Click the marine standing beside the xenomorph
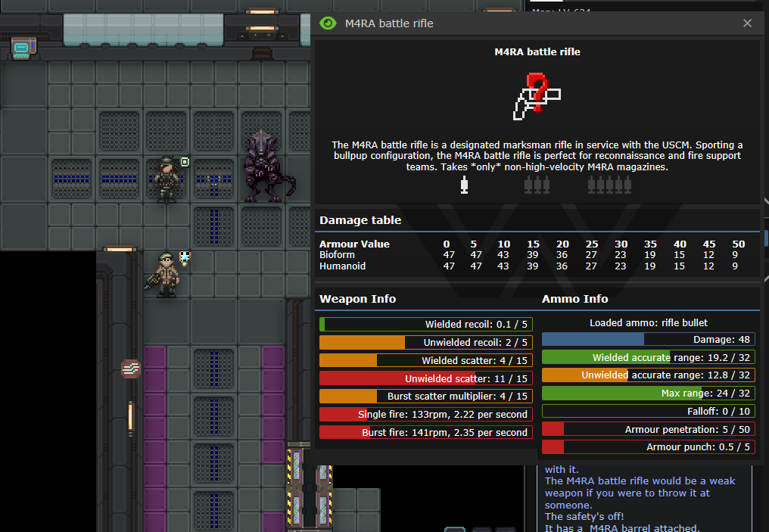This screenshot has height=532, width=769. click(x=165, y=179)
